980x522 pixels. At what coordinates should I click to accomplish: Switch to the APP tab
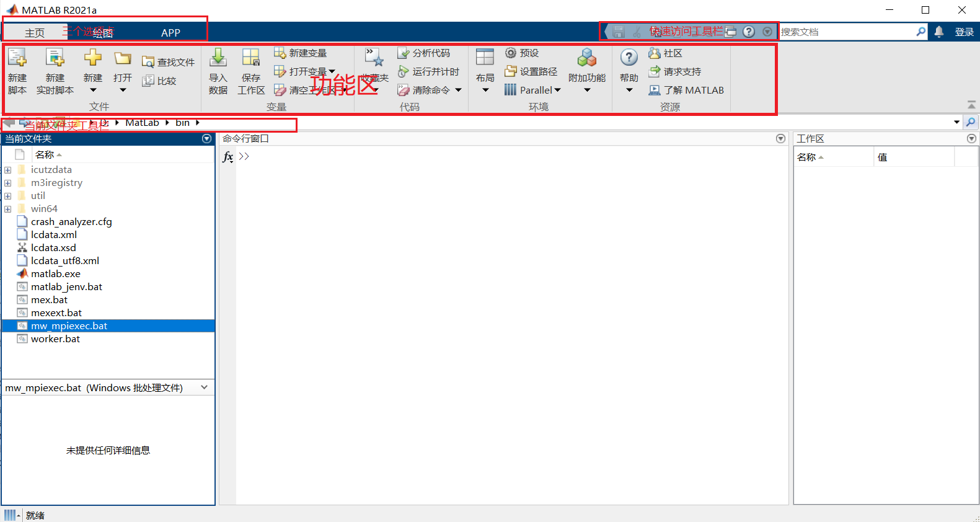(170, 33)
